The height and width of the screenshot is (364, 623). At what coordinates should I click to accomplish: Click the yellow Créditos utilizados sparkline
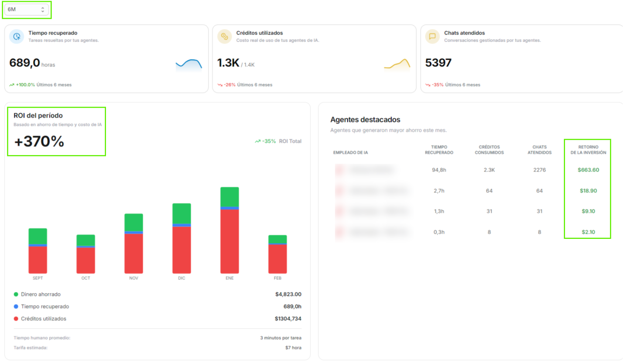click(397, 64)
